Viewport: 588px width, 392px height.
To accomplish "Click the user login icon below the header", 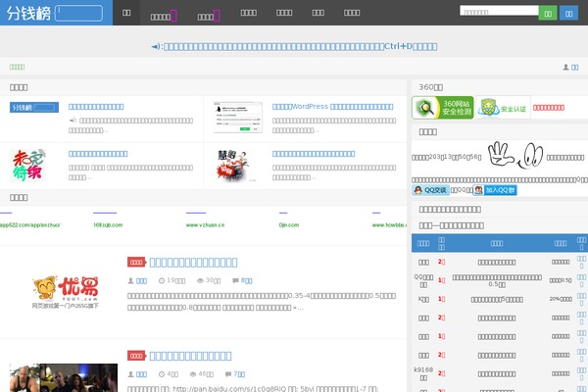I will point(565,68).
